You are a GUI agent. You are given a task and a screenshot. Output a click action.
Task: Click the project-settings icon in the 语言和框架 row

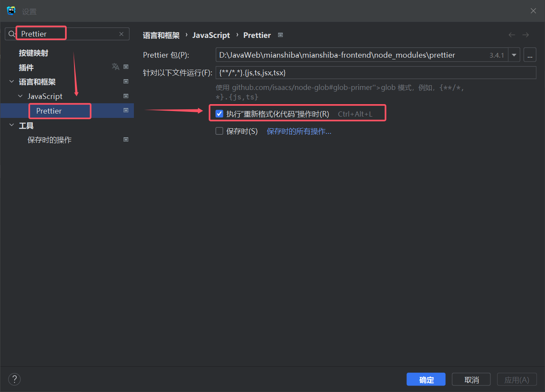[x=126, y=81]
